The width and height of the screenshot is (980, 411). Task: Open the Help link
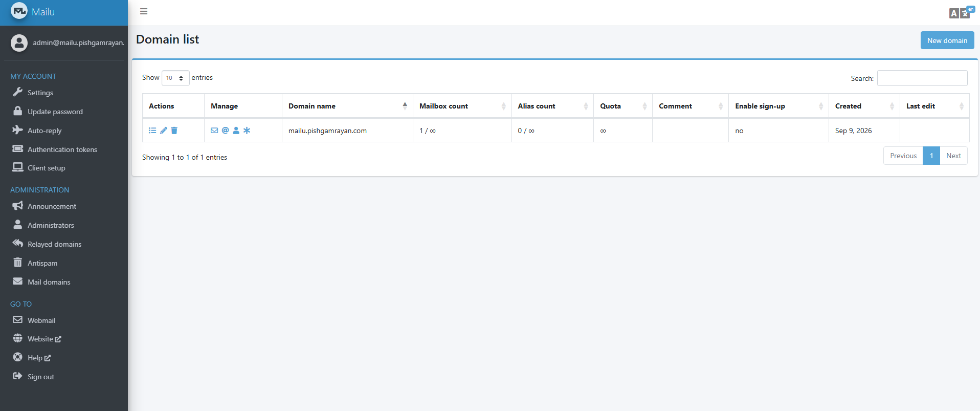point(64,358)
